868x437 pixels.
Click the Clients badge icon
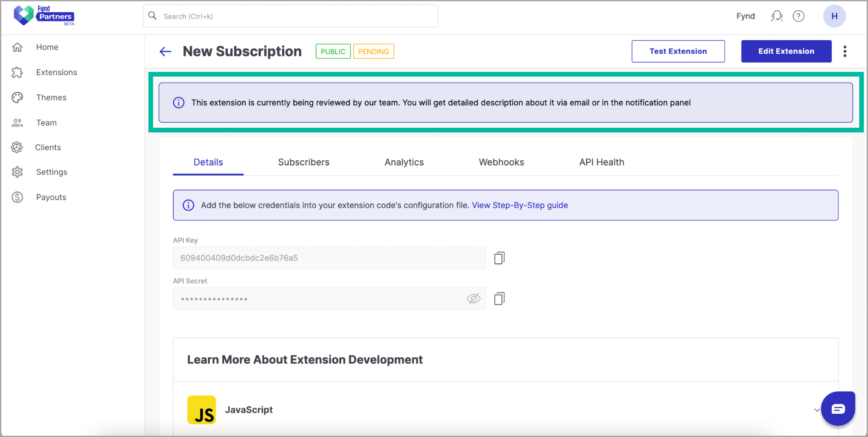coord(17,147)
